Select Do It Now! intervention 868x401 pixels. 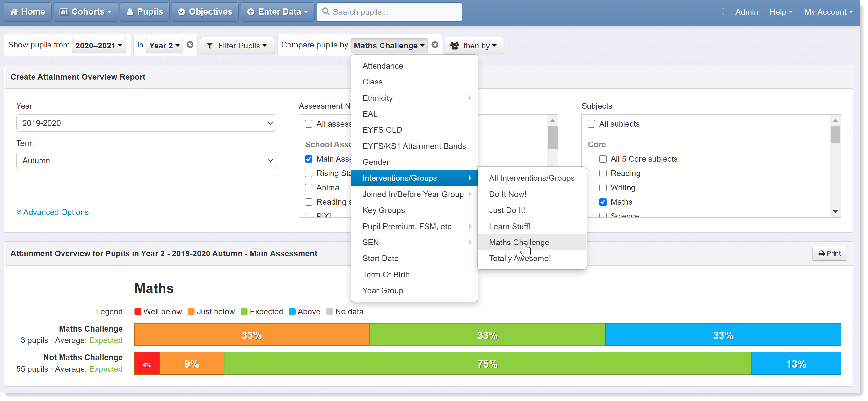click(x=532, y=194)
